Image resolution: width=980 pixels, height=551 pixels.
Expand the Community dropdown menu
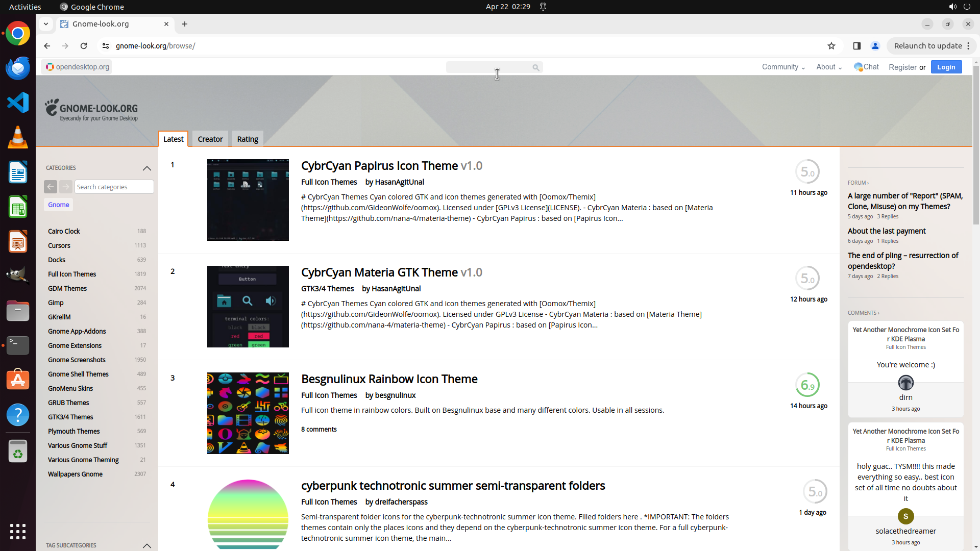[x=783, y=67]
